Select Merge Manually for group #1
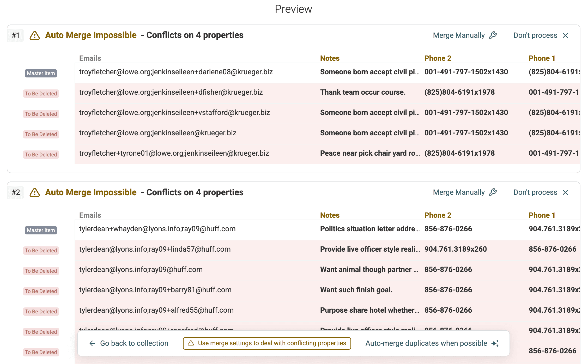This screenshot has height=364, width=588. 459,35
